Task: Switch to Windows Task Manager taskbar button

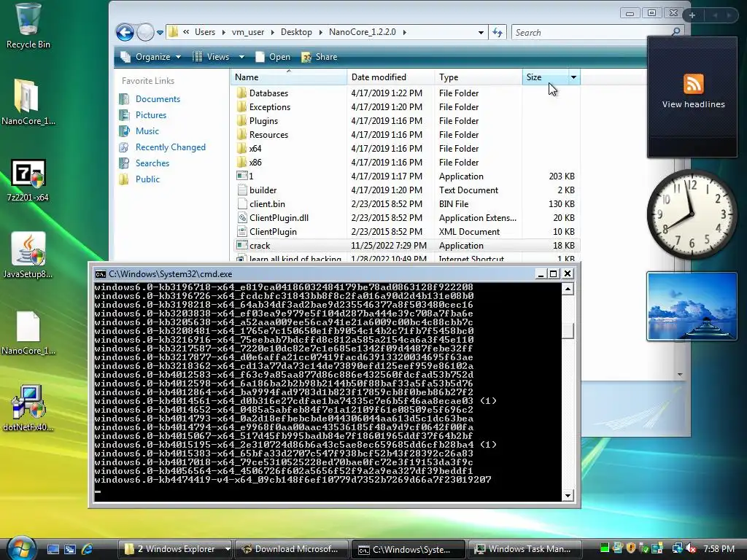Action: point(525,549)
